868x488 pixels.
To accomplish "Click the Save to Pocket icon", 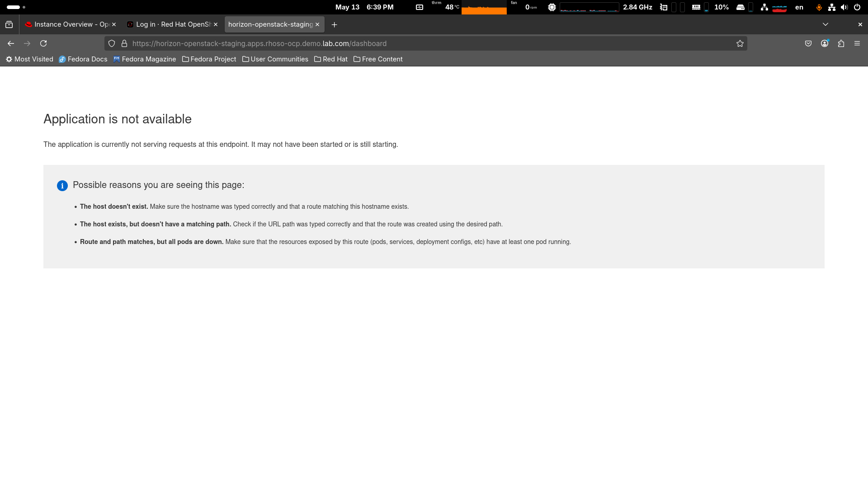I will click(808, 43).
